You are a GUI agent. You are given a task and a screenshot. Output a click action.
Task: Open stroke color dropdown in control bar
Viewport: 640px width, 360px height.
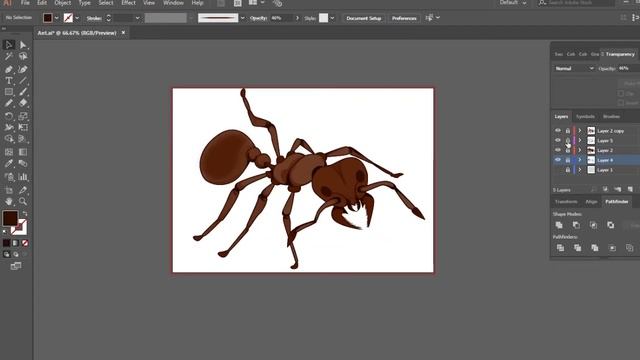[x=77, y=18]
